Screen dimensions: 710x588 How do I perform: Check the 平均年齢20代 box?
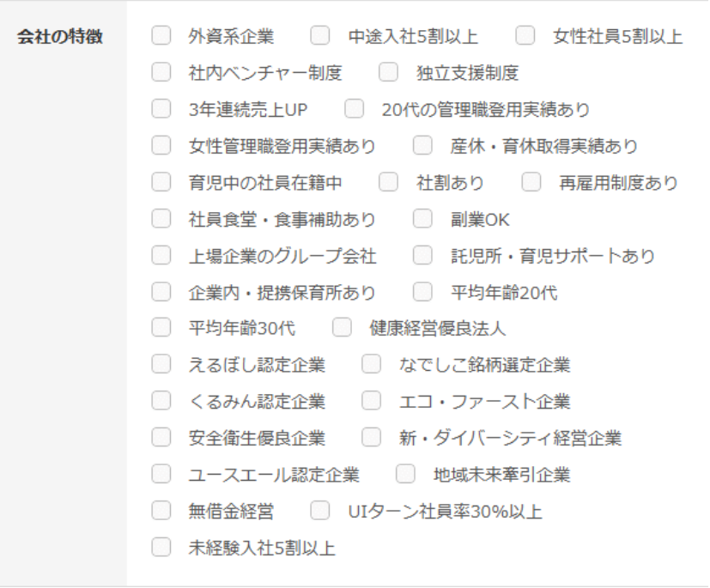422,292
